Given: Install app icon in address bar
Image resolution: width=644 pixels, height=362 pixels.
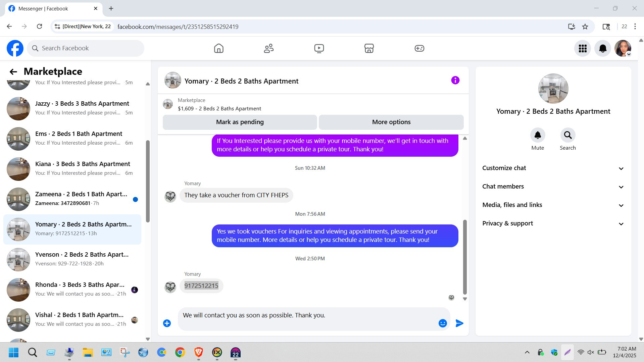Looking at the screenshot, I should [572, 27].
